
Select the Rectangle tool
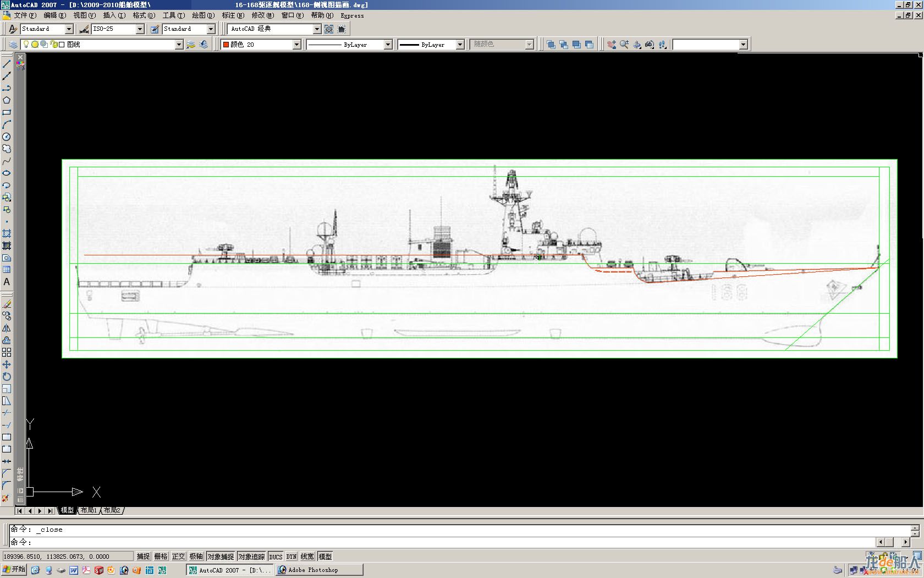tap(7, 112)
